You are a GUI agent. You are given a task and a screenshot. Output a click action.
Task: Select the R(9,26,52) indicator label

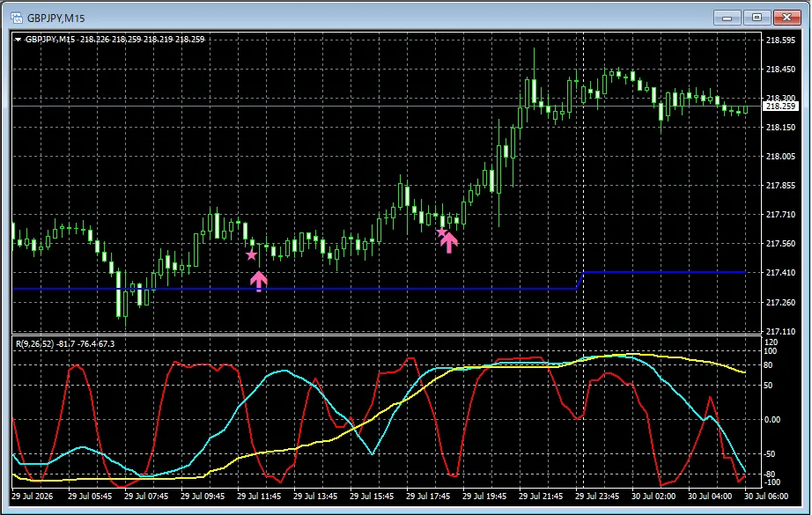[x=65, y=343]
